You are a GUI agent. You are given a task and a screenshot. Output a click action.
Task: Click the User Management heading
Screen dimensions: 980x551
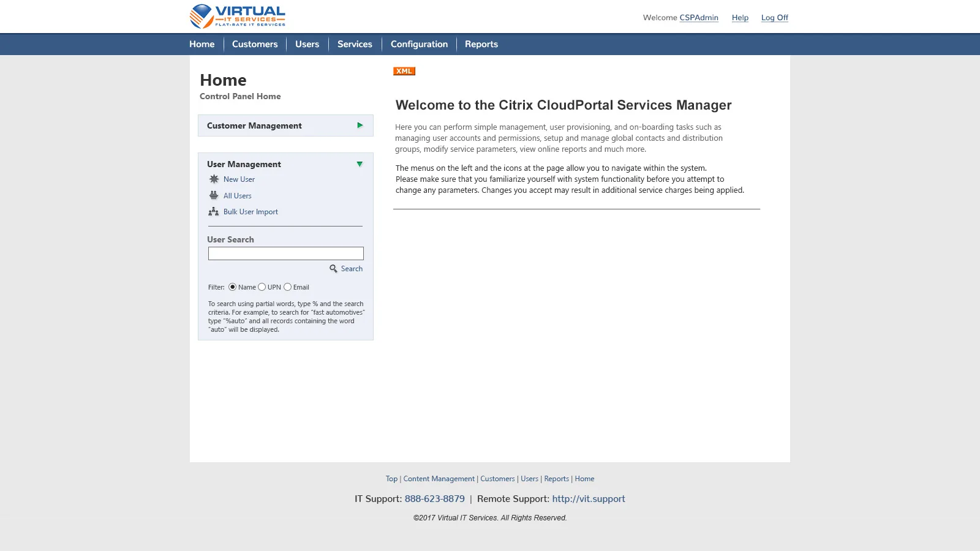(x=244, y=164)
